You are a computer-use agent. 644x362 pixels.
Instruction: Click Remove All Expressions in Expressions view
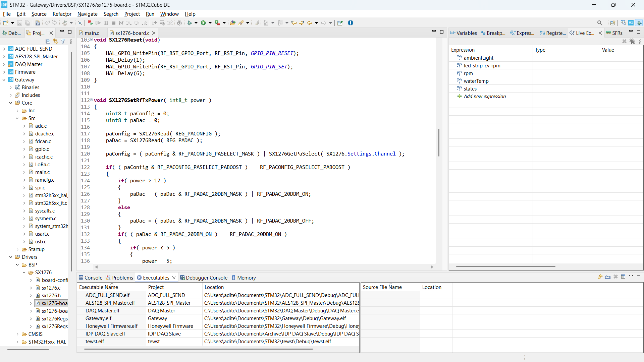click(x=633, y=41)
